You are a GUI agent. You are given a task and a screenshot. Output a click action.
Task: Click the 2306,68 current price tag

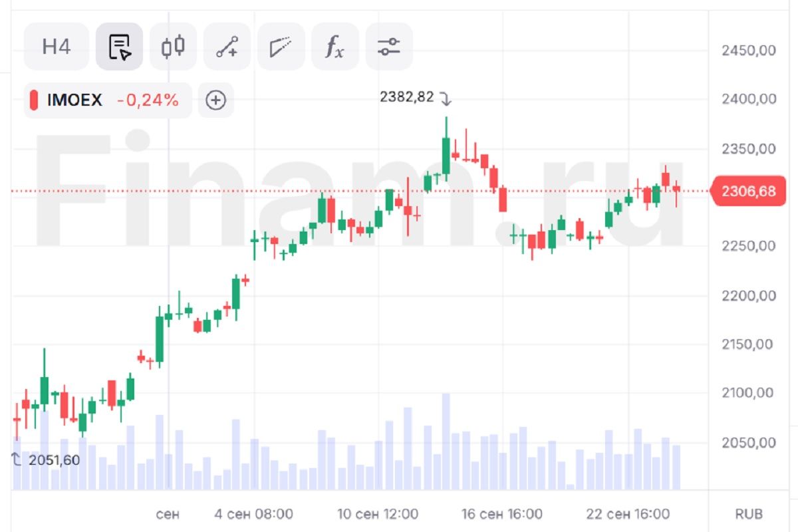coord(748,192)
